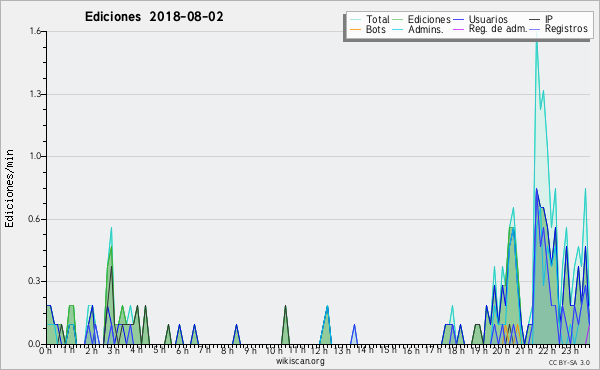Click the '0 h' x-axis label
Screen dimensions: 600x370
click(x=45, y=351)
